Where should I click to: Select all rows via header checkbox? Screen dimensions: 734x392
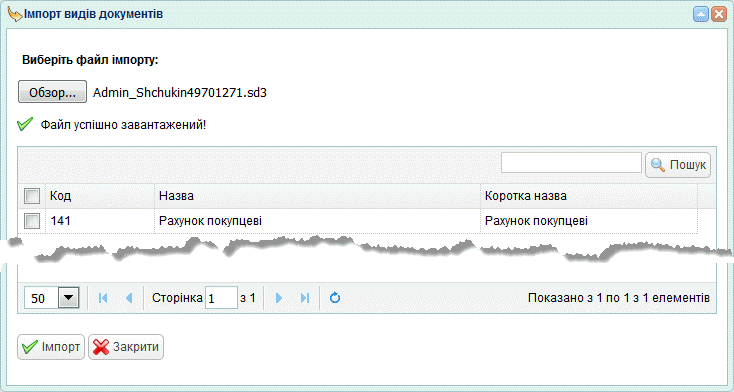point(31,196)
